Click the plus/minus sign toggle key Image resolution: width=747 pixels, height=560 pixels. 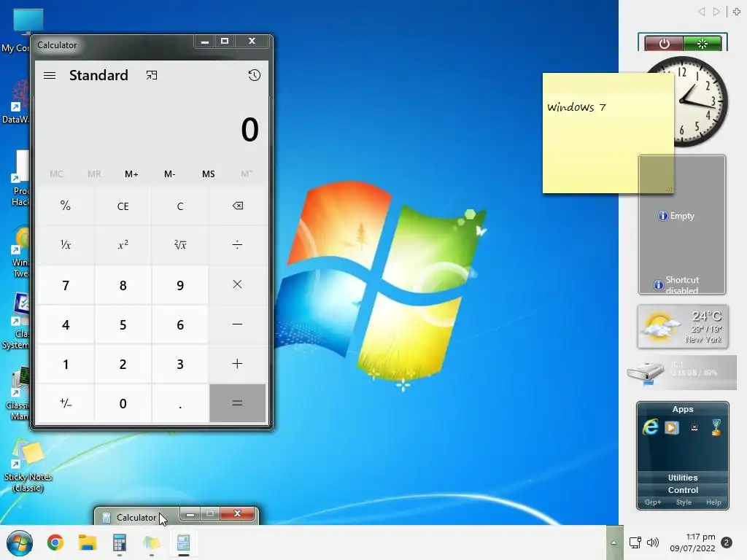pyautogui.click(x=66, y=403)
